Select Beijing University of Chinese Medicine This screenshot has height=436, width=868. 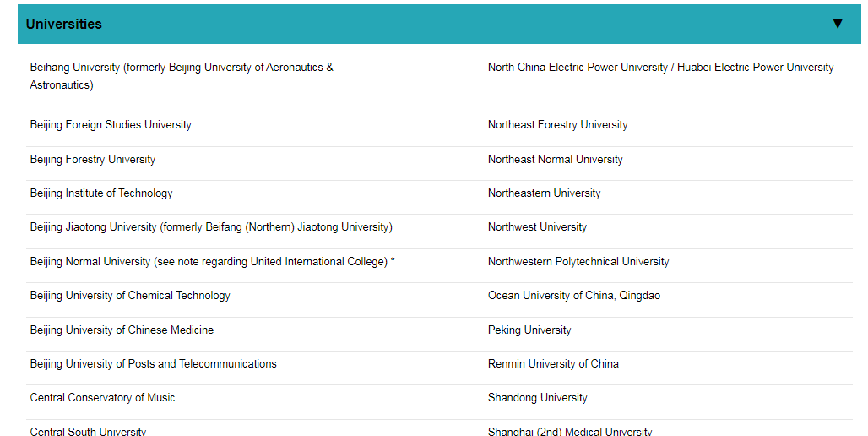click(122, 330)
